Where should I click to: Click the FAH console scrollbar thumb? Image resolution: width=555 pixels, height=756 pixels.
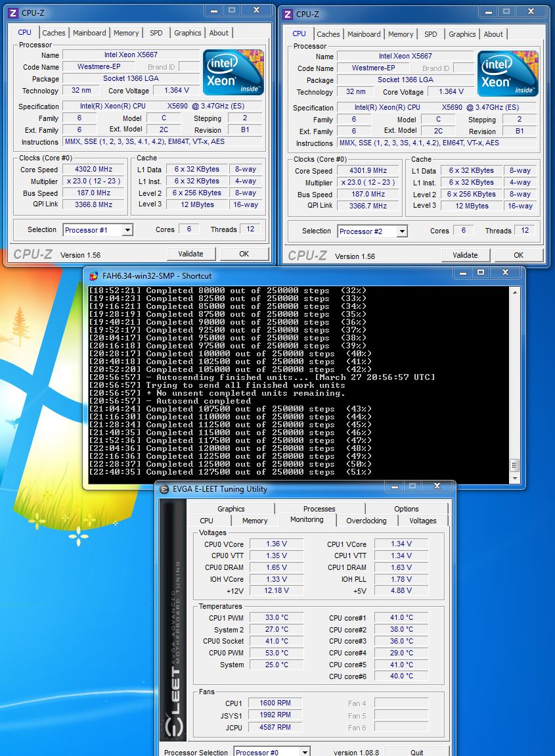514,465
